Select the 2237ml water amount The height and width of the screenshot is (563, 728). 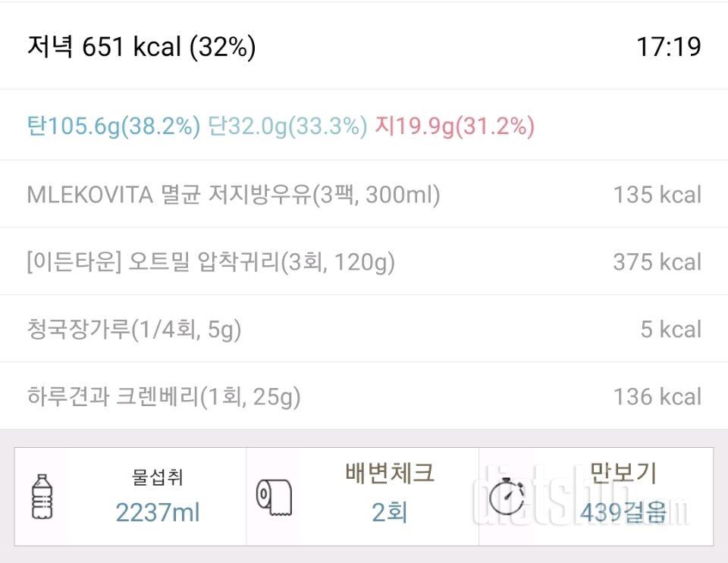pyautogui.click(x=157, y=513)
